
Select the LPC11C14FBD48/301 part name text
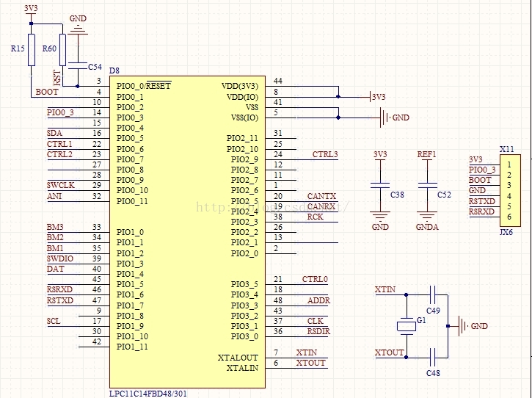pos(148,394)
